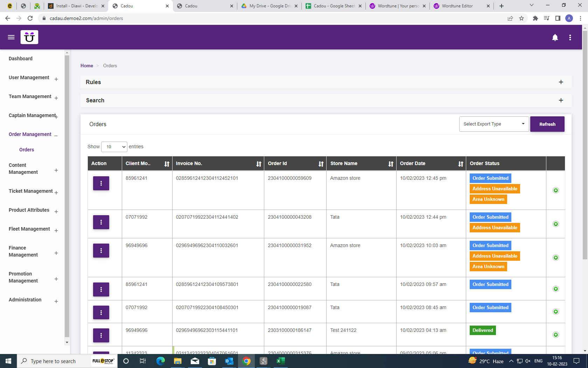
Task: Expand row details for order 2304100000019087
Action: click(556, 312)
